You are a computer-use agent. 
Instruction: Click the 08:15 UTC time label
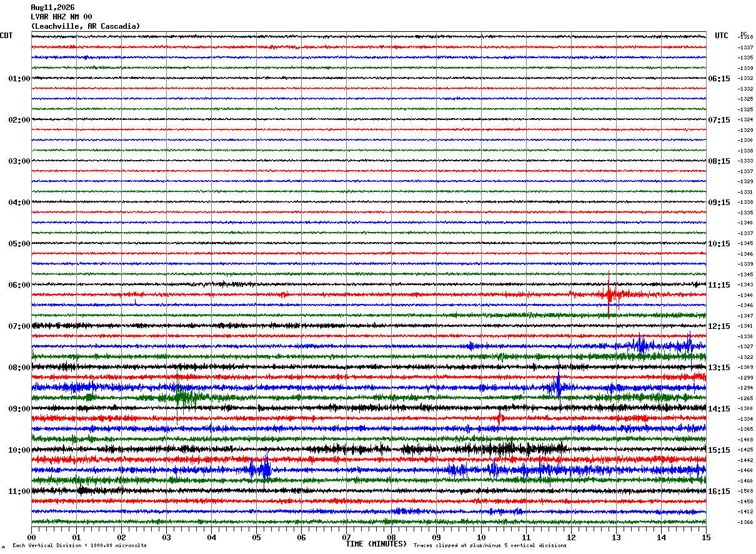[x=719, y=161]
